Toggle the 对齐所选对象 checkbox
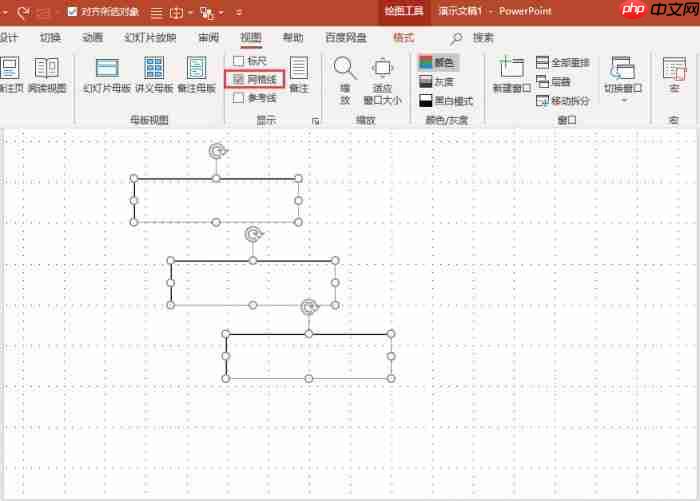 pos(72,12)
